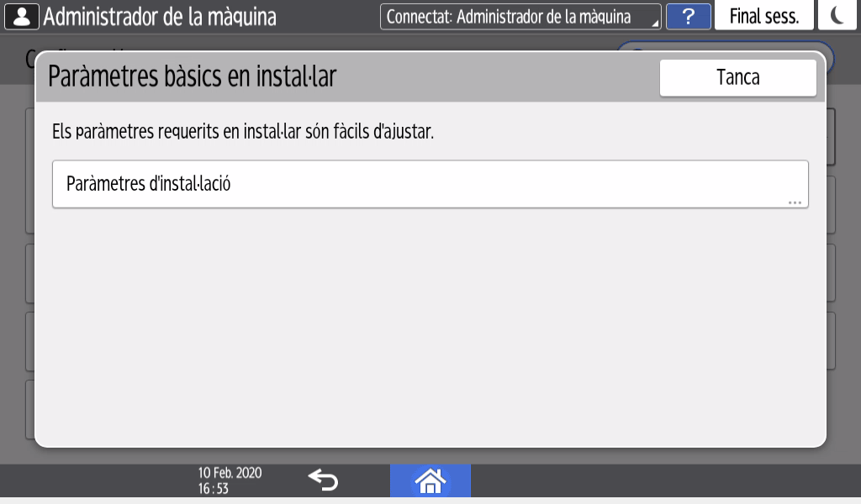
Task: Activate energy saver with the moon icon
Action: (838, 17)
